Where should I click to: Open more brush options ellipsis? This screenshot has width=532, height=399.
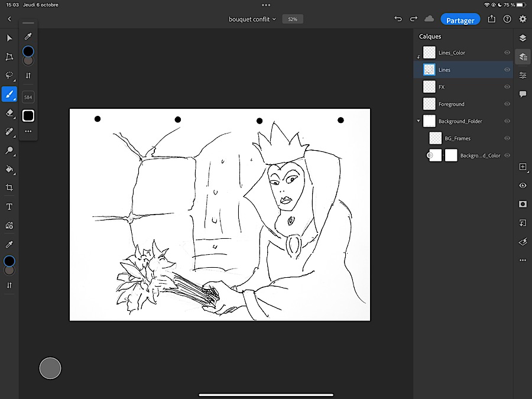click(x=28, y=131)
